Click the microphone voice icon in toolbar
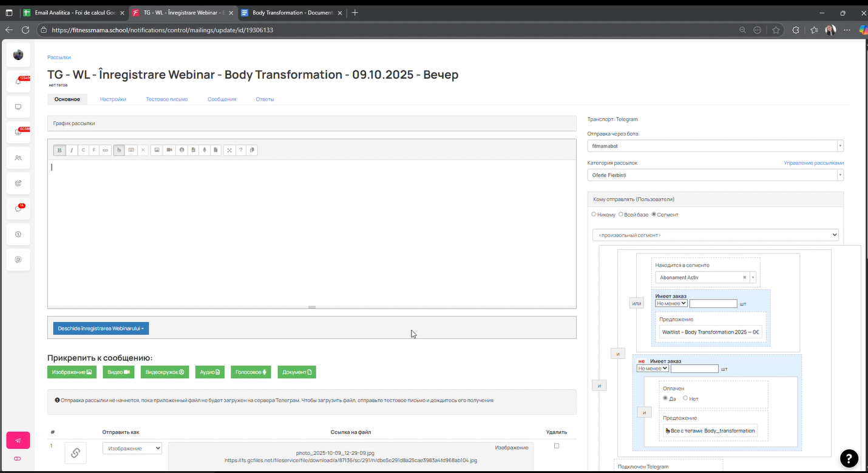 tap(205, 150)
